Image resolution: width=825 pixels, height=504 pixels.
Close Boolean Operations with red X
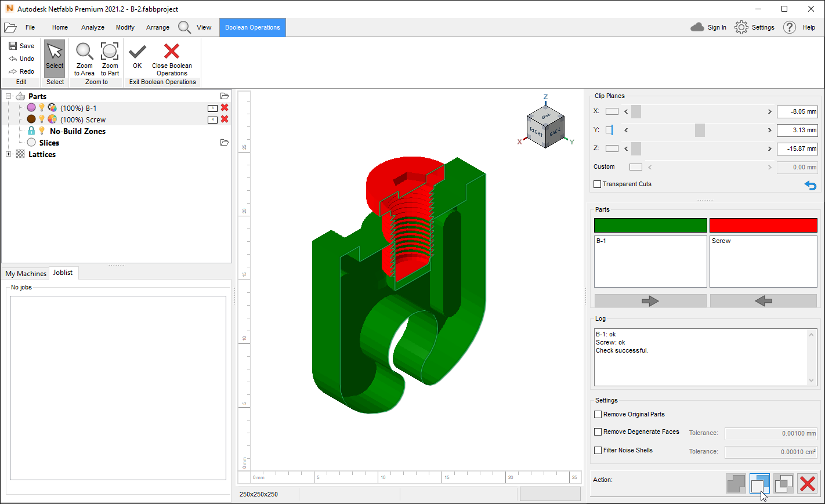[x=172, y=59]
